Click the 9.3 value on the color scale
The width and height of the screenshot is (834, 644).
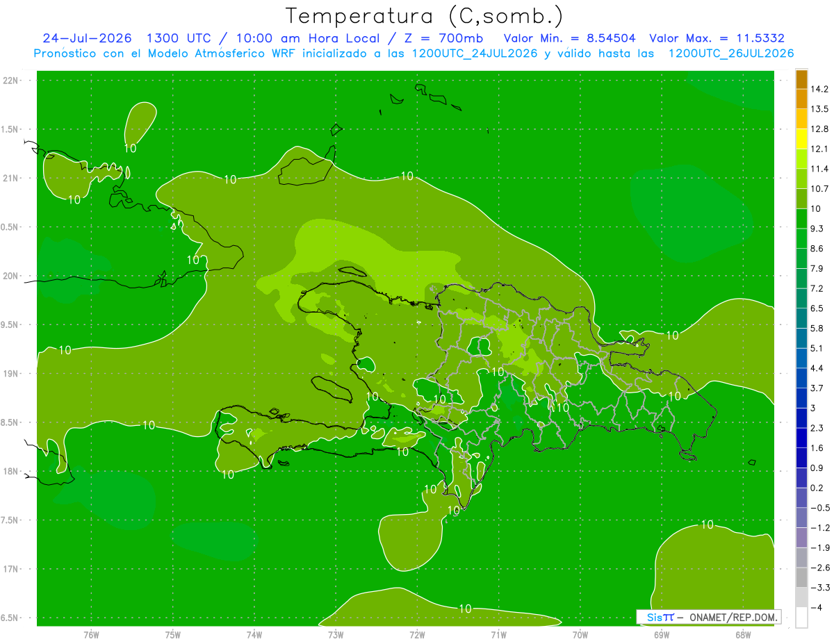pyautogui.click(x=817, y=229)
